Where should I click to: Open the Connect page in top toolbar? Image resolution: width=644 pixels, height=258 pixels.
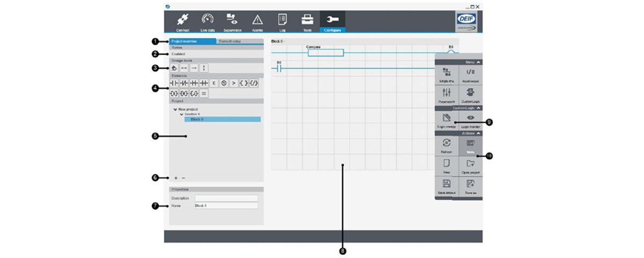tap(182, 21)
